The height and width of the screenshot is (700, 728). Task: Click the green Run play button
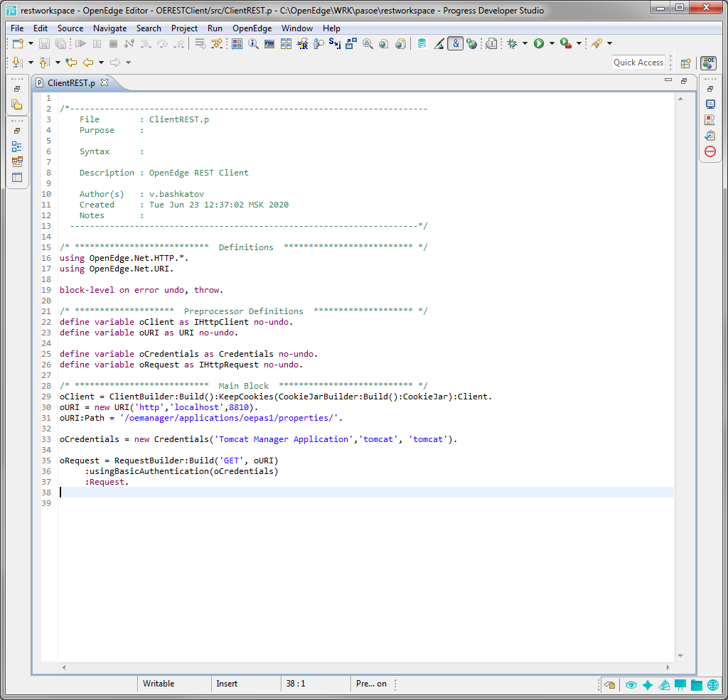539,43
